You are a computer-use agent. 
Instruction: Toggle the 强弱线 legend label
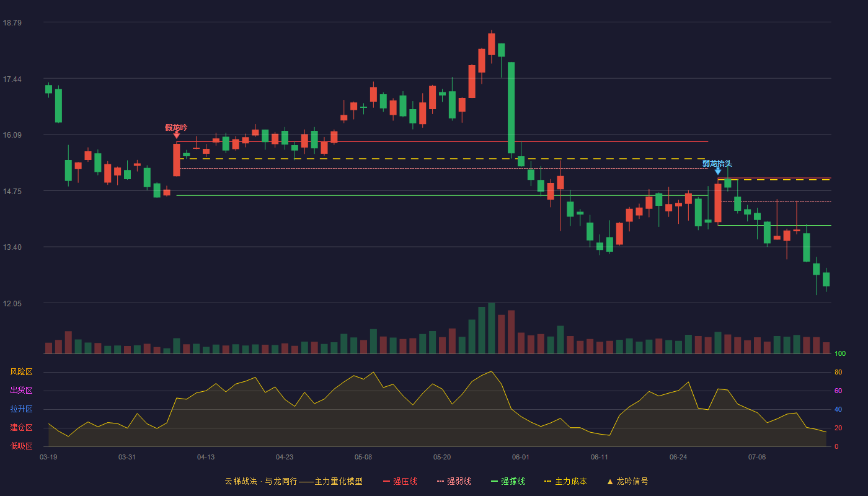tap(459, 482)
